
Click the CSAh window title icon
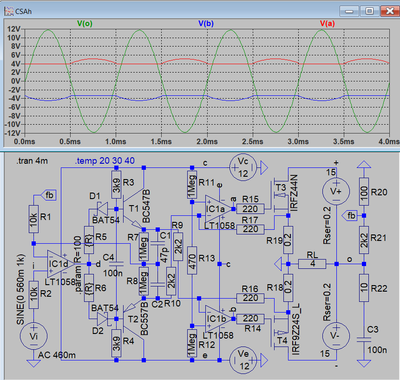coord(9,11)
